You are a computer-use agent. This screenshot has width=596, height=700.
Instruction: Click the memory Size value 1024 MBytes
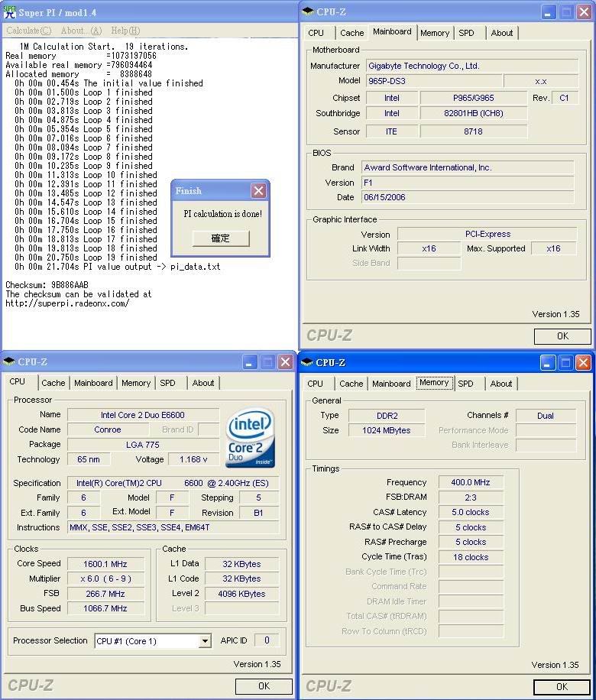pos(387,431)
